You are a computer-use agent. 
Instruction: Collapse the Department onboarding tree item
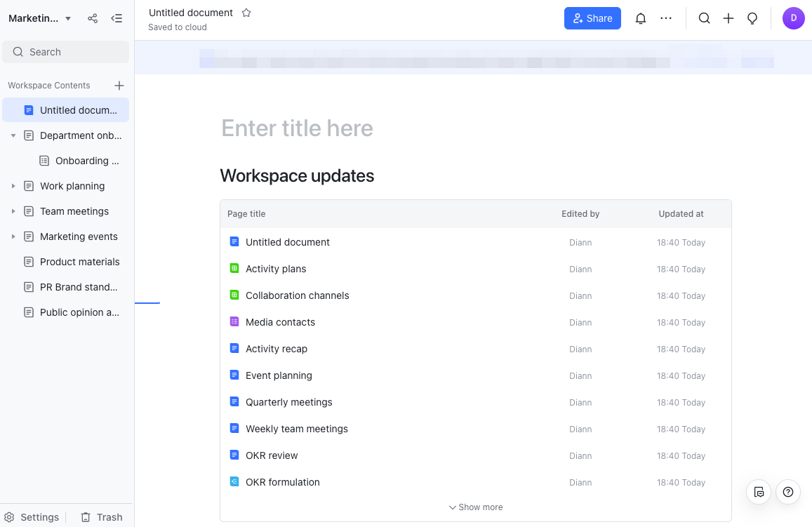point(13,135)
